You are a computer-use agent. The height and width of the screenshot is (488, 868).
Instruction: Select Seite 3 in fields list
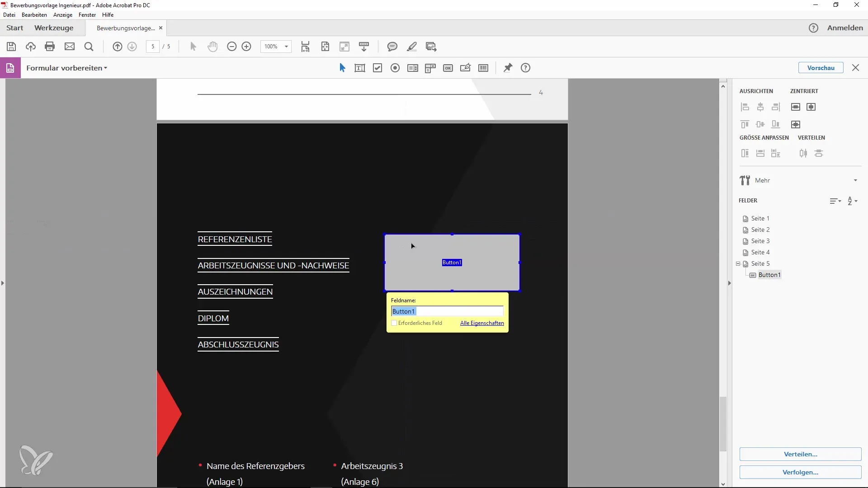point(760,241)
